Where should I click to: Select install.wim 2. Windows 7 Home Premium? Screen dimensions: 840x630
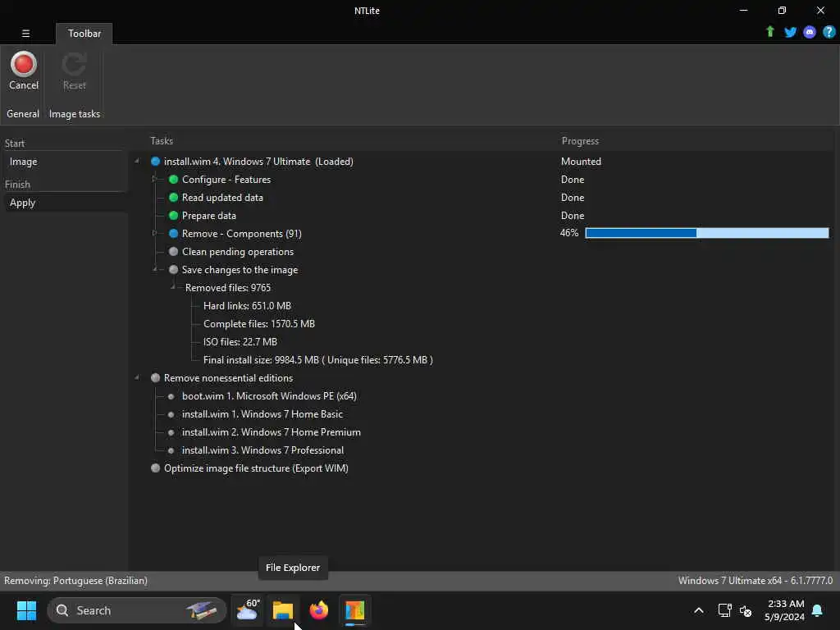tap(271, 432)
